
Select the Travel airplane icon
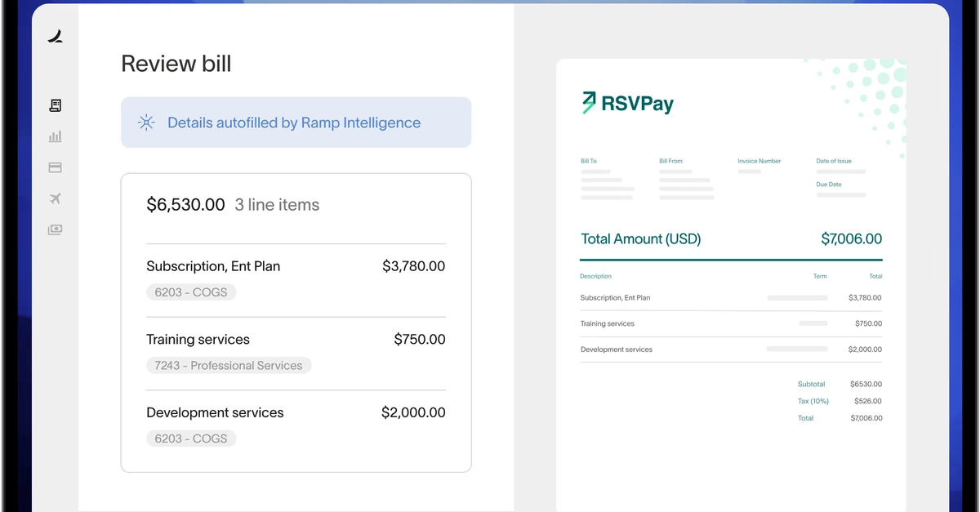pyautogui.click(x=54, y=198)
